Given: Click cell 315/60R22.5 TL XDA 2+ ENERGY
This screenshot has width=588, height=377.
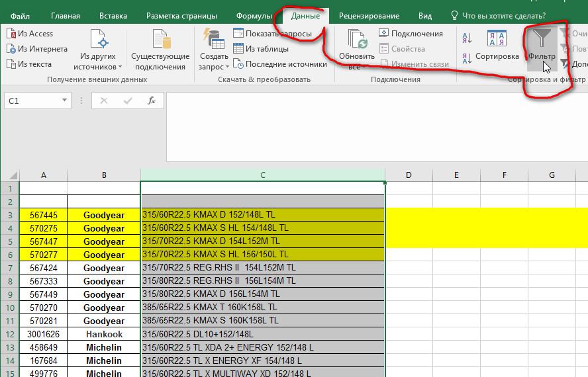Looking at the screenshot, I should [x=262, y=347].
